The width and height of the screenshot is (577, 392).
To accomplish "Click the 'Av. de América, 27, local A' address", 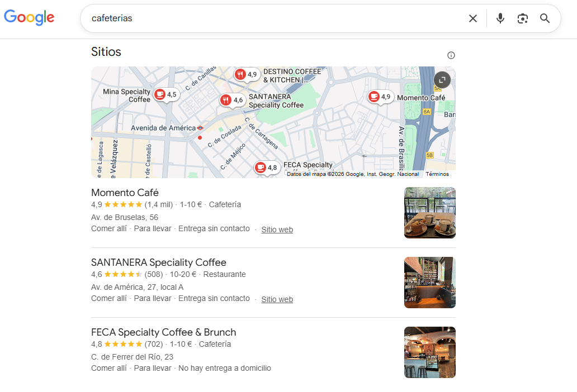I will pyautogui.click(x=137, y=287).
